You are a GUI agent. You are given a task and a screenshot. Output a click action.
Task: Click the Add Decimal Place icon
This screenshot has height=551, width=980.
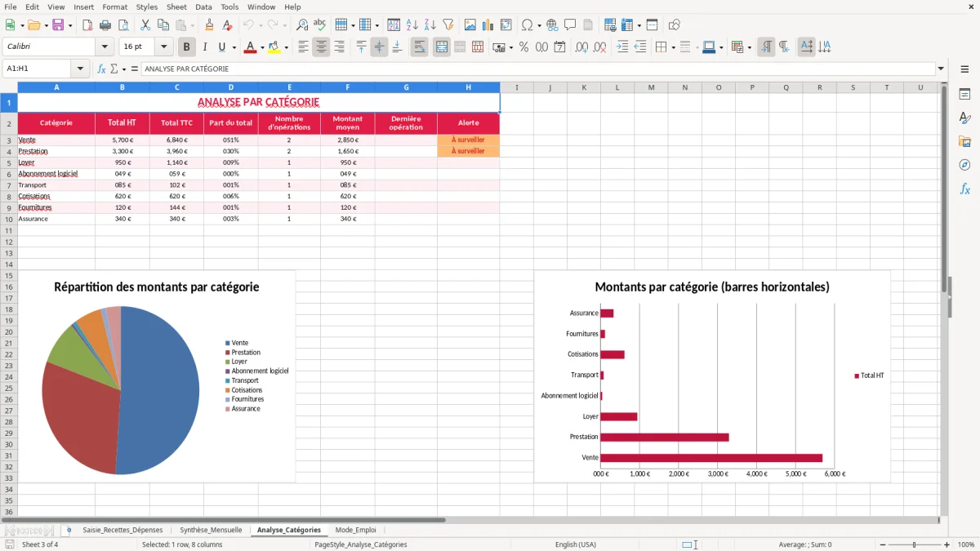click(581, 47)
